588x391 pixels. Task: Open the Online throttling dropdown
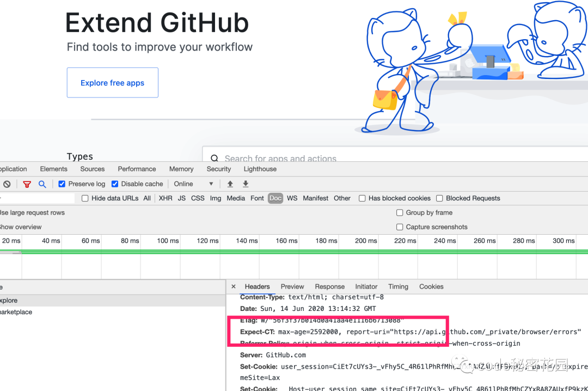tap(193, 184)
